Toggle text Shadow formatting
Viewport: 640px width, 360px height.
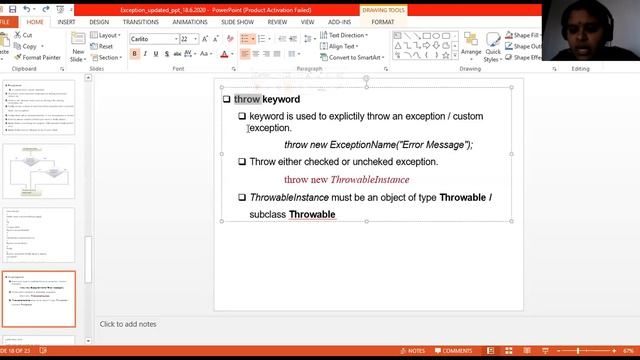pyautogui.click(x=167, y=53)
